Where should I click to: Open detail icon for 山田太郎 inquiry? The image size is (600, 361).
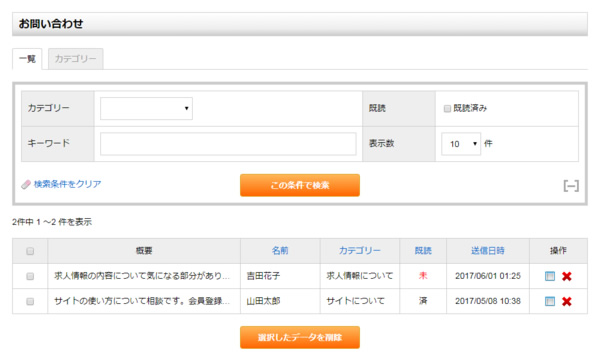click(x=549, y=301)
